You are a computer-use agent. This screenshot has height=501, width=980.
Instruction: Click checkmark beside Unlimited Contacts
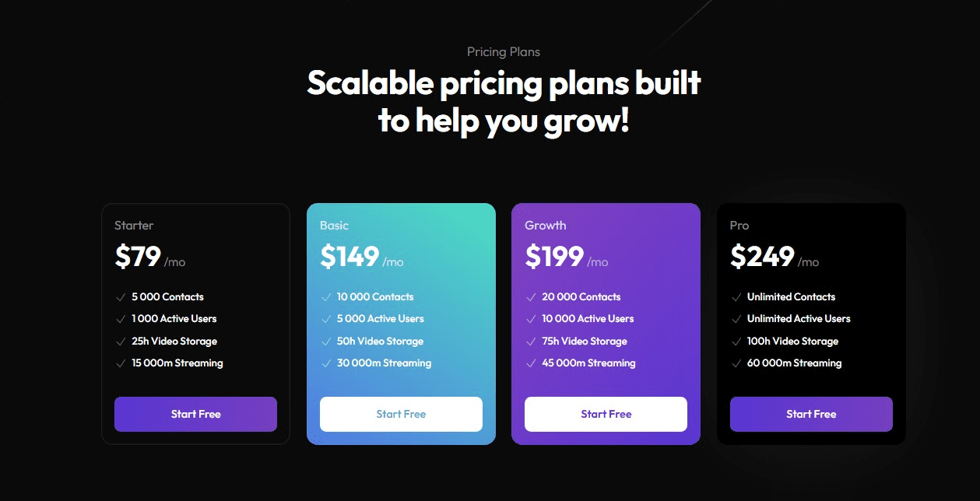(x=736, y=297)
